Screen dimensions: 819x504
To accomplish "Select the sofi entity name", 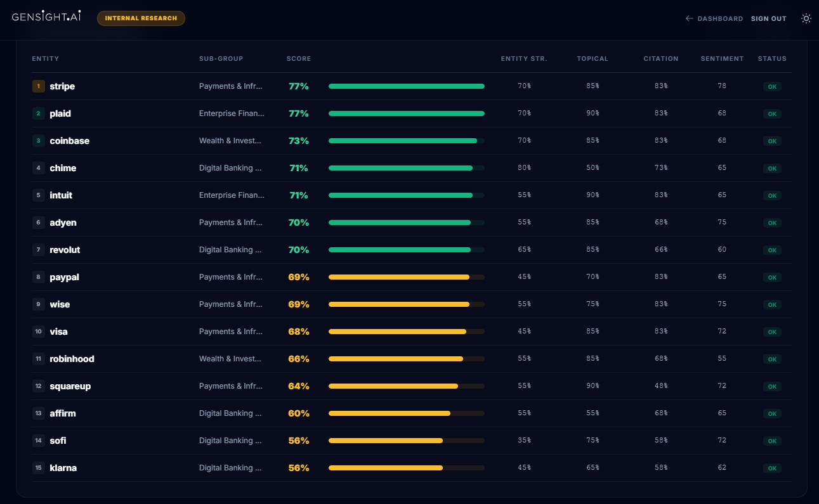I will tap(58, 441).
